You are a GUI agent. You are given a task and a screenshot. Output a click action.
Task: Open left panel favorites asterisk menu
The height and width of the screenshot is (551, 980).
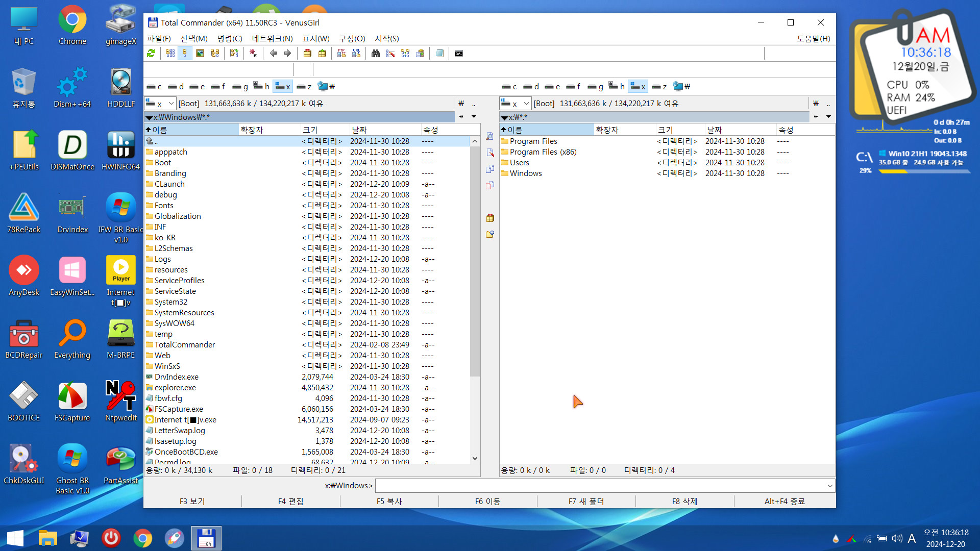[461, 117]
